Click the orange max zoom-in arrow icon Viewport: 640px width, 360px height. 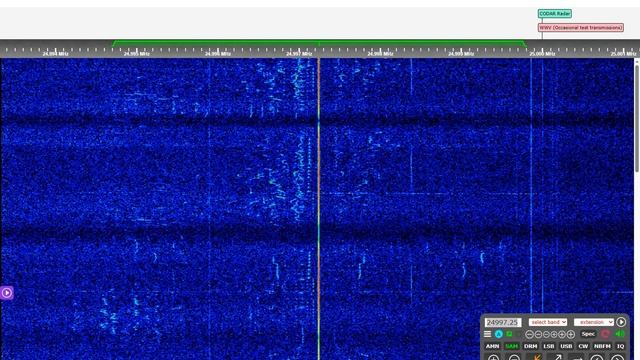click(x=538, y=357)
